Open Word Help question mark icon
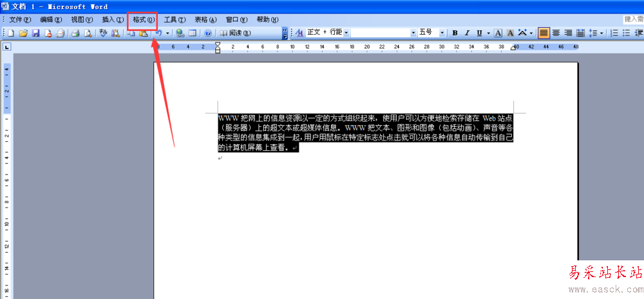Screen dimensions: 644x299 pyautogui.click(x=208, y=34)
